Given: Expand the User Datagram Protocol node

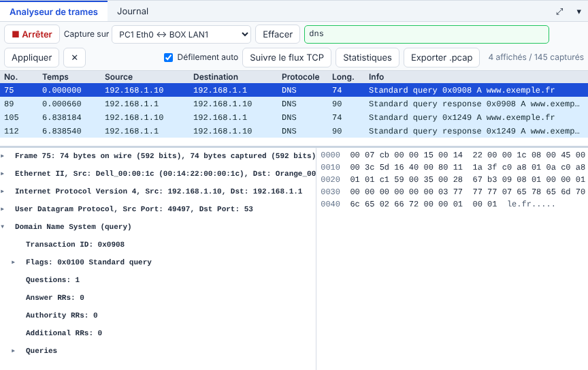Looking at the screenshot, I should point(3,209).
